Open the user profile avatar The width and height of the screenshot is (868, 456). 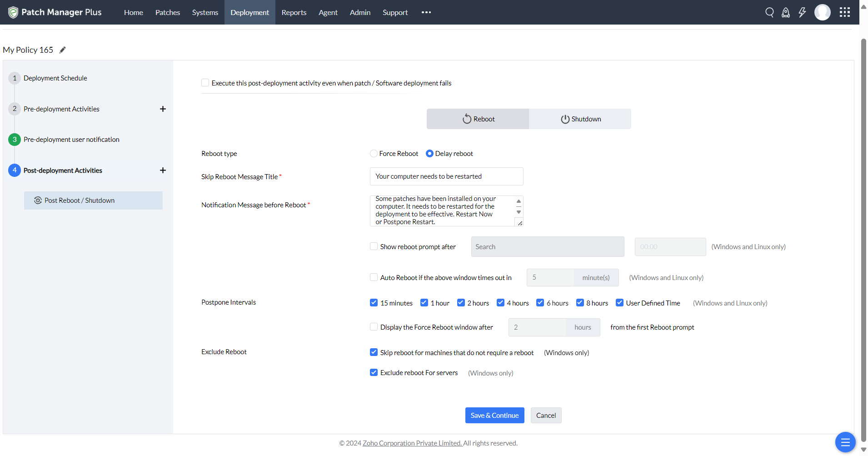[822, 12]
